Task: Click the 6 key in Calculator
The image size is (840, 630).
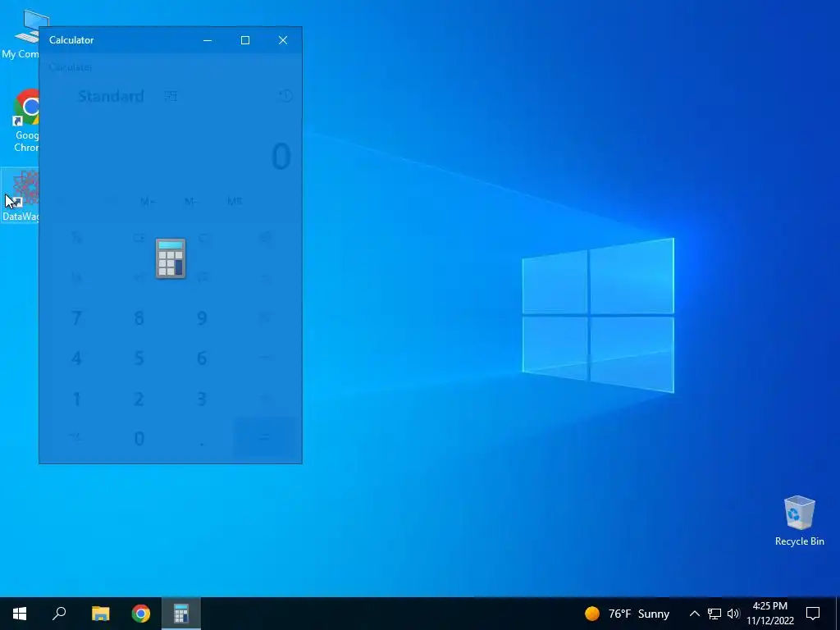Action: pos(202,358)
